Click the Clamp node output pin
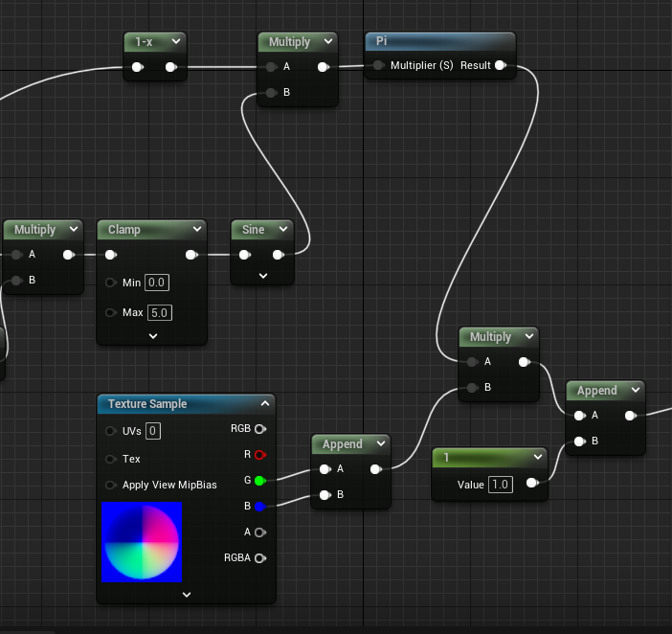The image size is (672, 634). pyautogui.click(x=191, y=255)
